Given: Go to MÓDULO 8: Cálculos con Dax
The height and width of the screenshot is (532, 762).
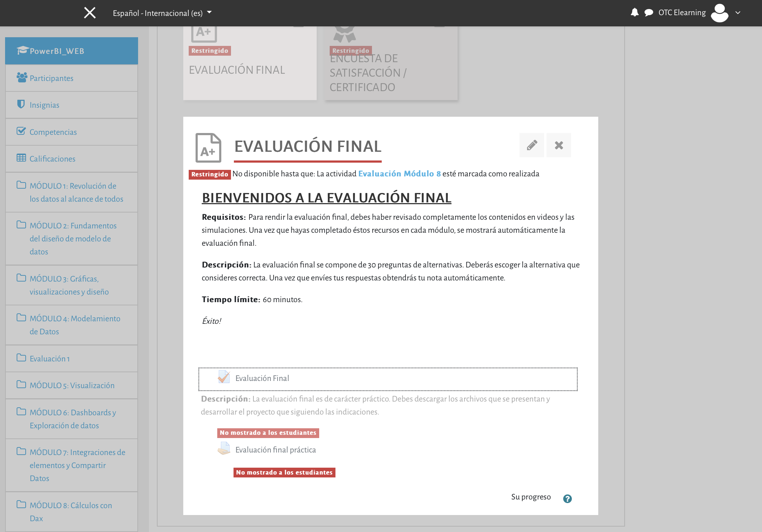Looking at the screenshot, I should tap(72, 512).
